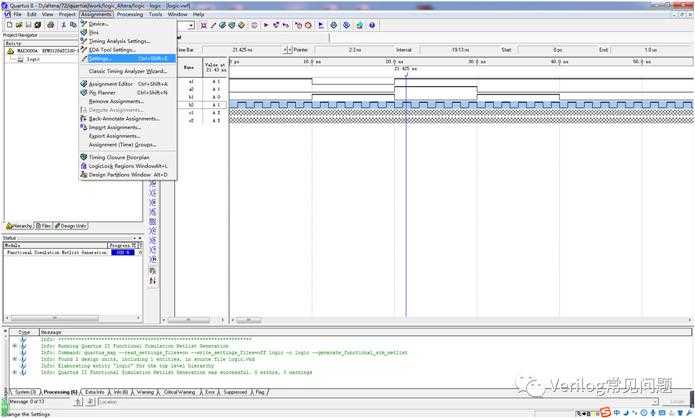Click the pencil Assignment toolbar icon

pyautogui.click(x=213, y=25)
